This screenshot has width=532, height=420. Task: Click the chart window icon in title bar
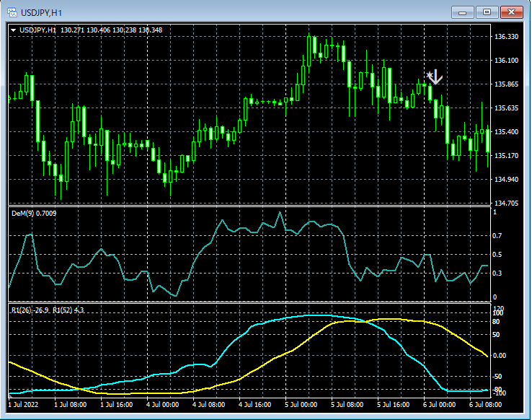12,12
